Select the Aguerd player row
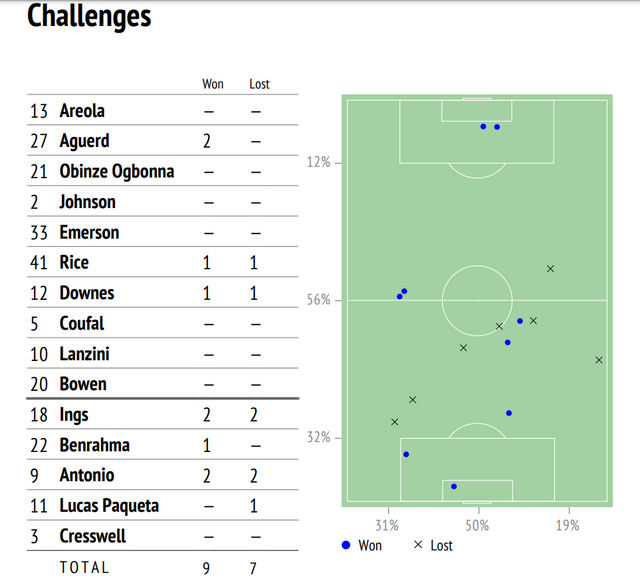Screen dimensions: 640x579 tap(84, 141)
